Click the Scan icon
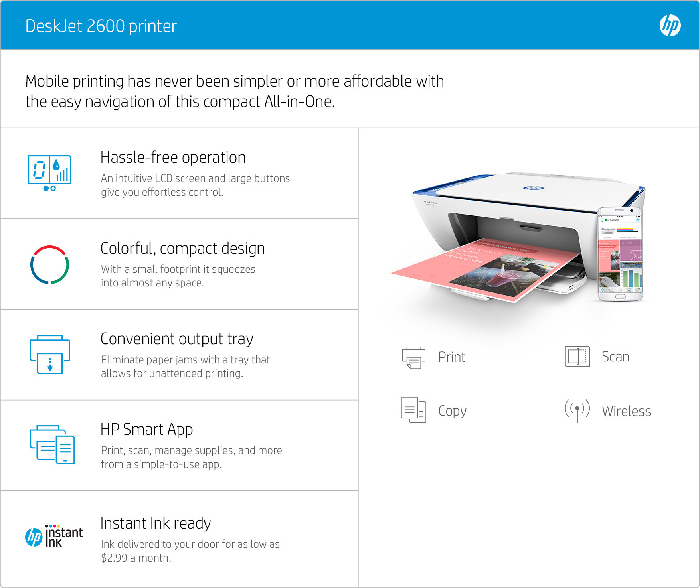 click(577, 356)
